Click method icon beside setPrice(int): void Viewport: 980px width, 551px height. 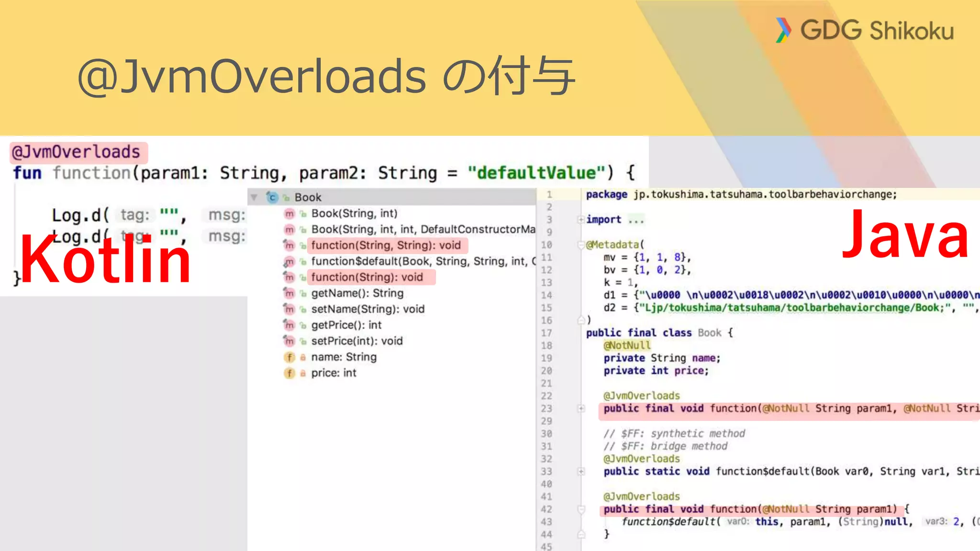tap(290, 341)
